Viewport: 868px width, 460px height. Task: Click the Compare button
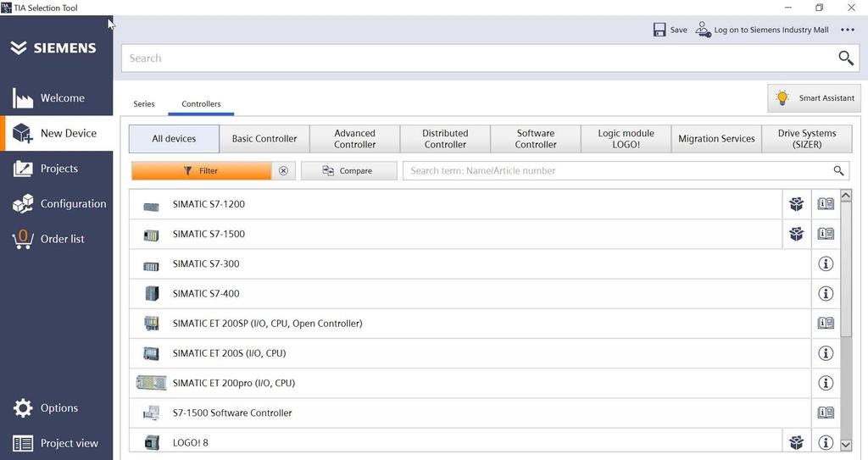click(348, 171)
